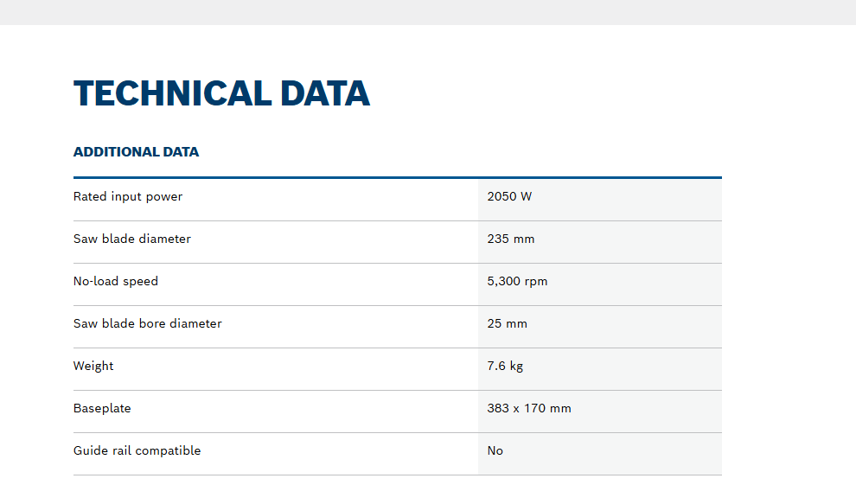Click the Saw blade diameter label
This screenshot has width=856, height=504.
(132, 239)
